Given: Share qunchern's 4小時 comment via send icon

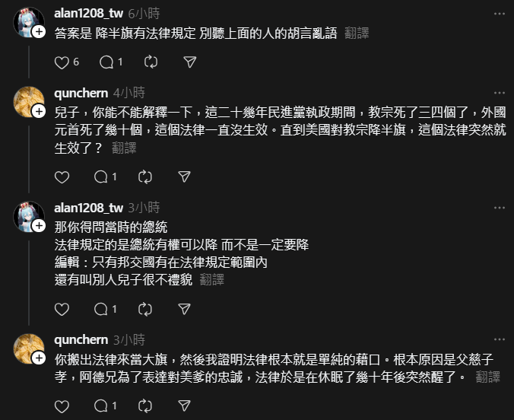Looking at the screenshot, I should tap(184, 177).
